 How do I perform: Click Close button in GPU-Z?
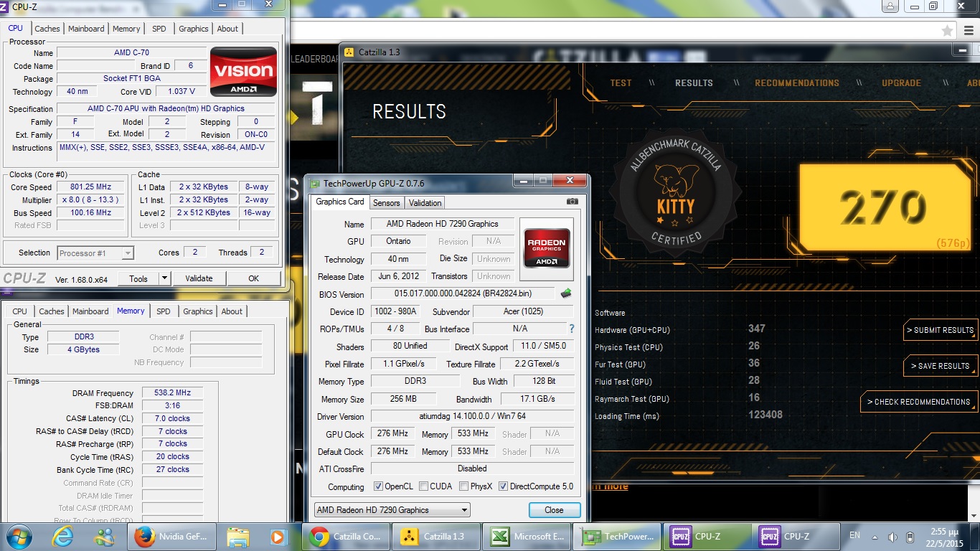pyautogui.click(x=554, y=510)
